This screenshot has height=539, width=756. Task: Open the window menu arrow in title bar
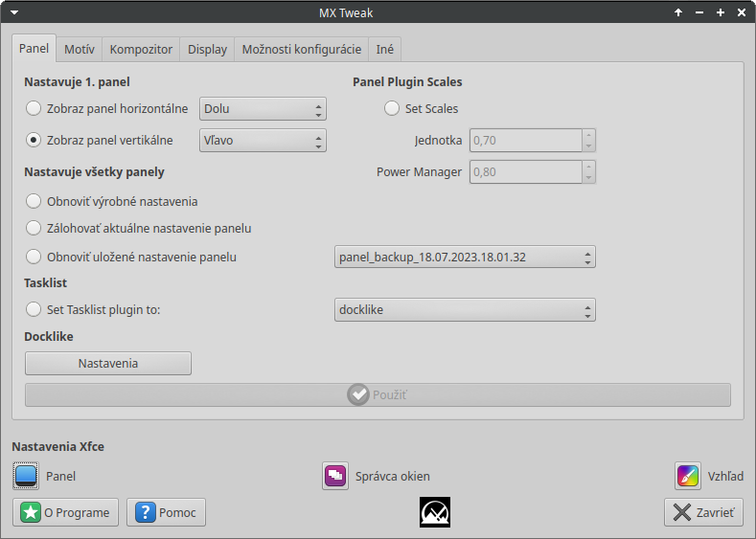[14, 12]
